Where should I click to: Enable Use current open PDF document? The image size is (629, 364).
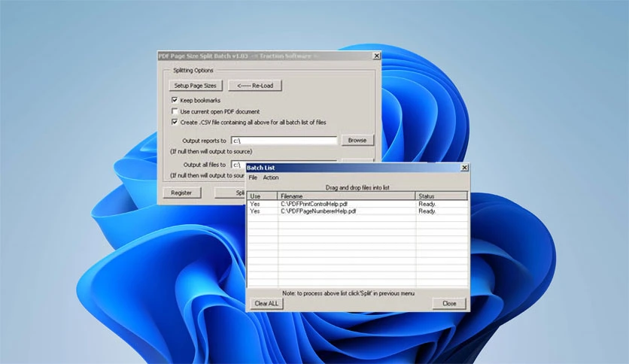point(175,111)
